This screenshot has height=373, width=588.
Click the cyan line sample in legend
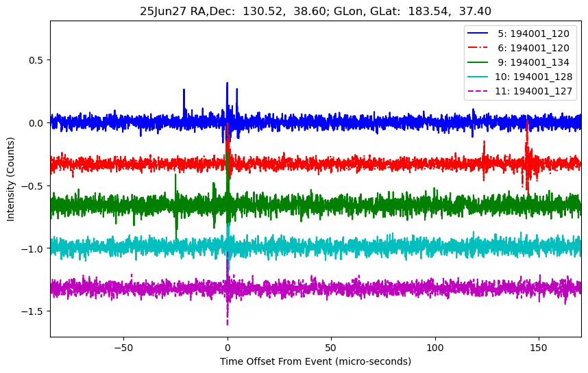coord(478,77)
